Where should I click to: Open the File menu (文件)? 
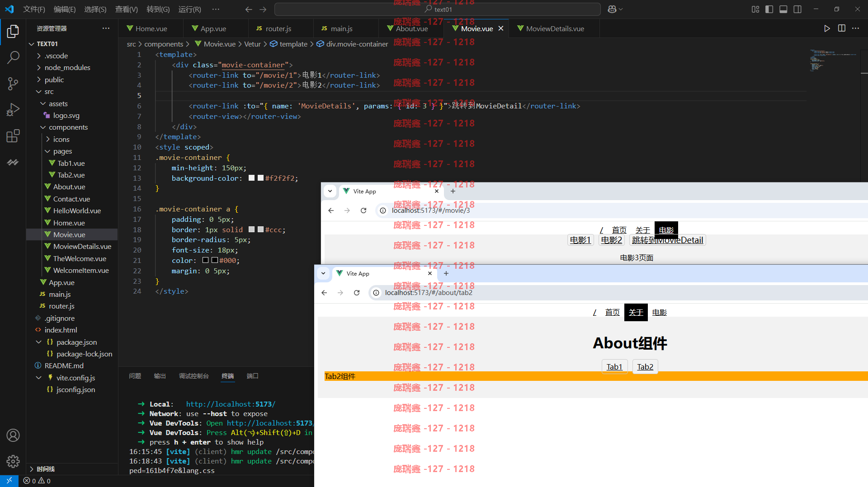pyautogui.click(x=34, y=9)
